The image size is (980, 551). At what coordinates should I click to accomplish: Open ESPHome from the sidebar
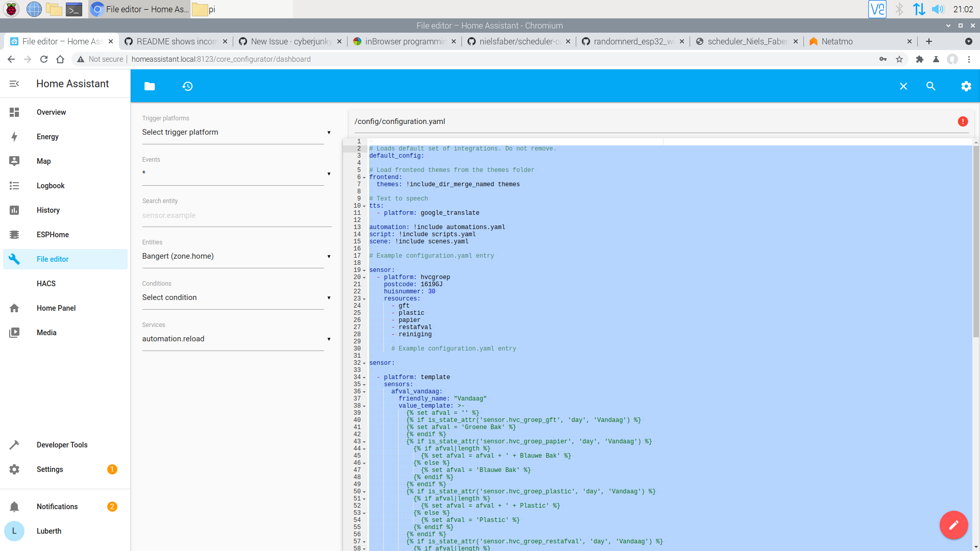point(53,235)
